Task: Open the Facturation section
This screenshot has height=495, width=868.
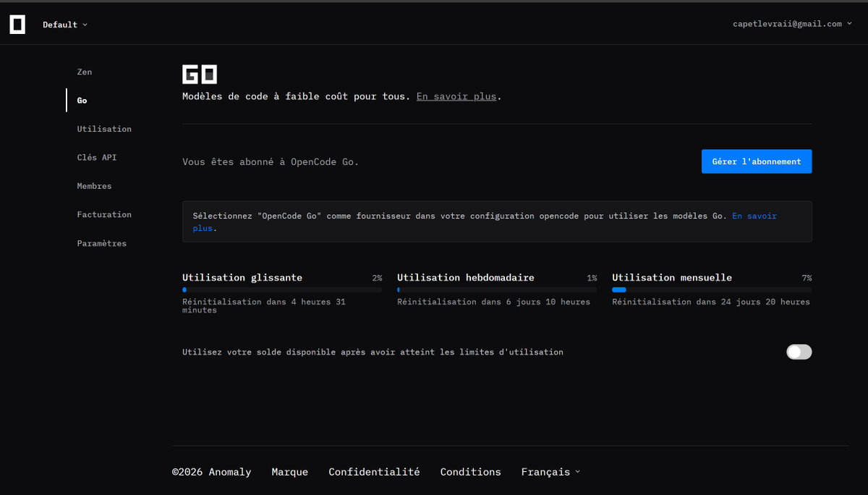Action: coord(104,214)
